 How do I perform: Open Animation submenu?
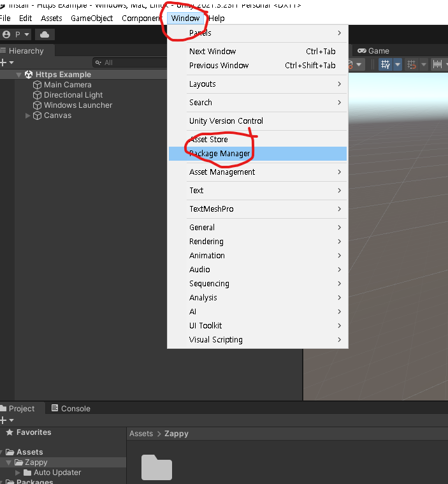[x=257, y=256]
